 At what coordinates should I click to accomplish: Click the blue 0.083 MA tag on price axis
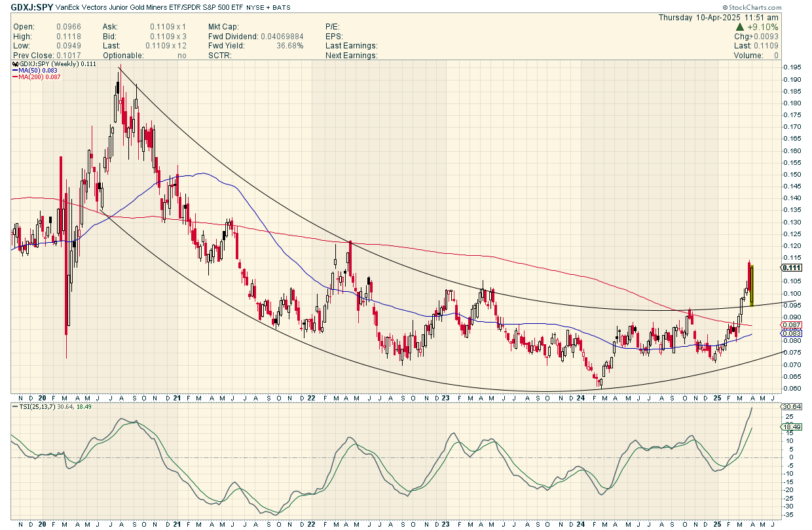click(792, 334)
